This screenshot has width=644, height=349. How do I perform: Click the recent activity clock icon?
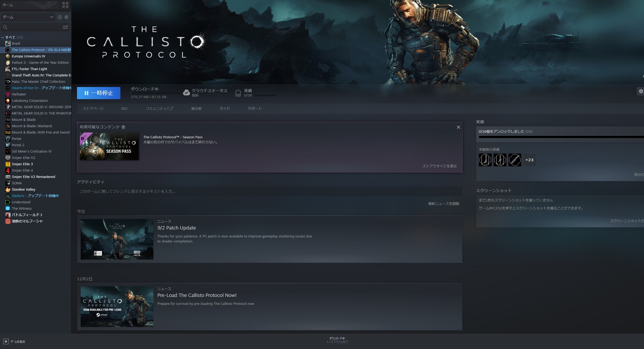tap(60, 17)
